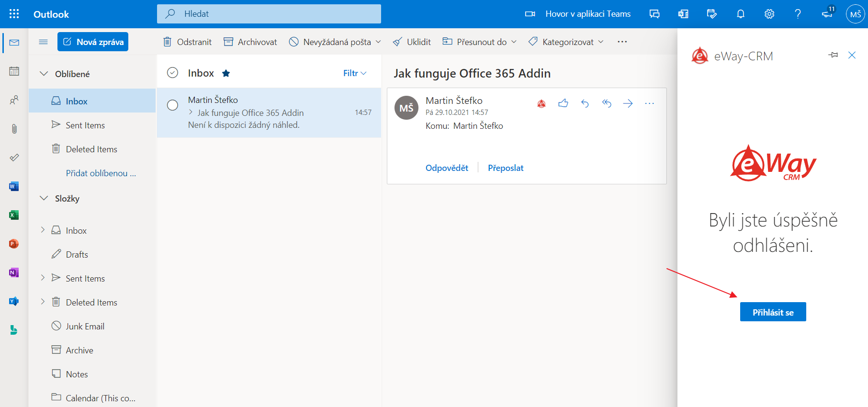Launch Bookings from the left rail

pyautogui.click(x=14, y=330)
